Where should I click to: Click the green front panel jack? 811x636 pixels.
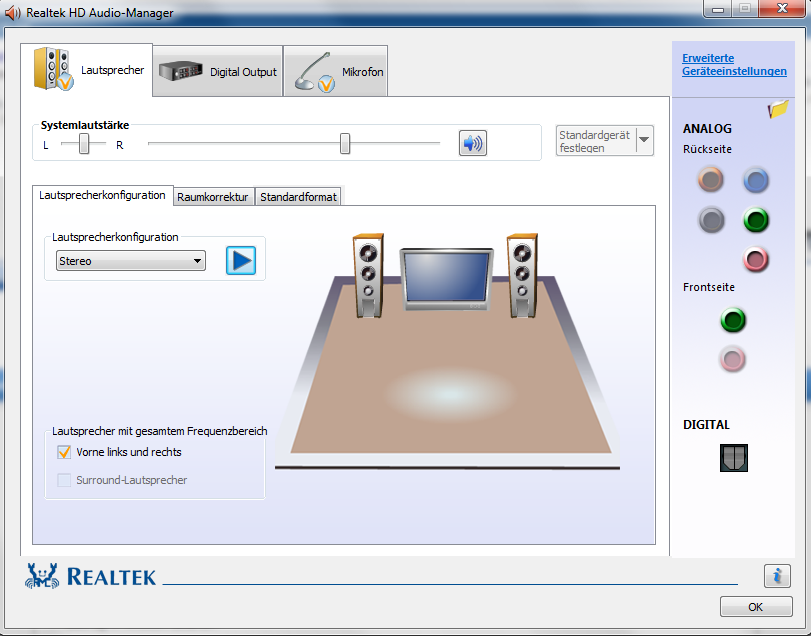point(733,320)
